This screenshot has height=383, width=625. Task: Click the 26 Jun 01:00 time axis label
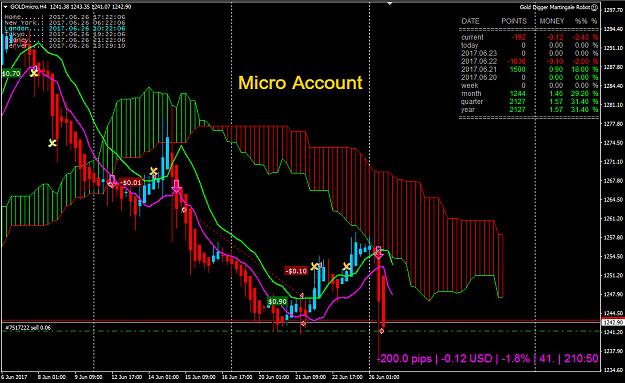[x=384, y=377]
